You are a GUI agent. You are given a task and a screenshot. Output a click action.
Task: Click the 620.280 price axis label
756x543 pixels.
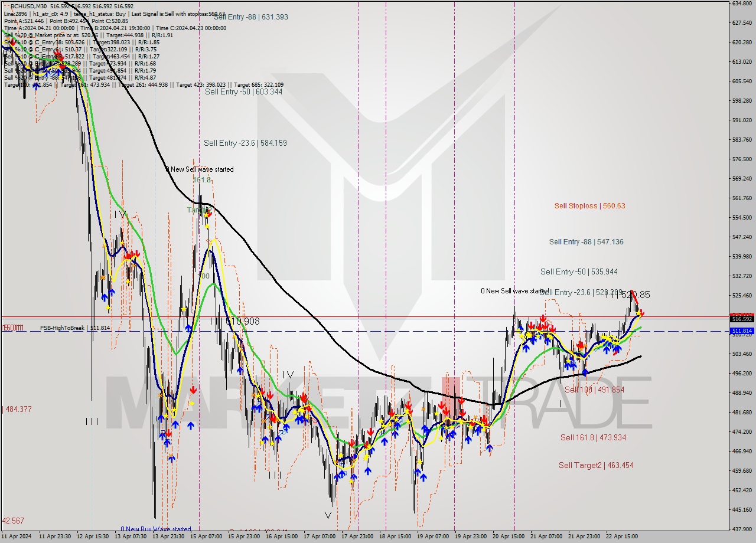(x=742, y=42)
